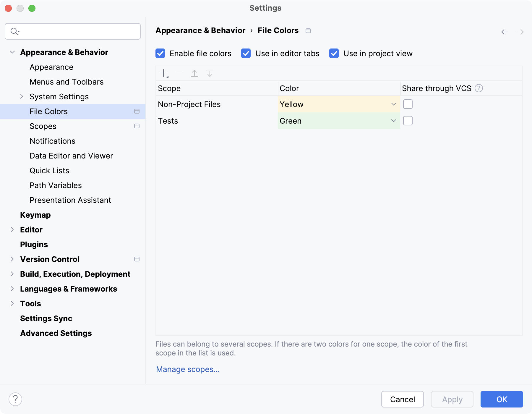532x414 pixels.
Task: Click the back navigation arrow
Action: pos(504,32)
